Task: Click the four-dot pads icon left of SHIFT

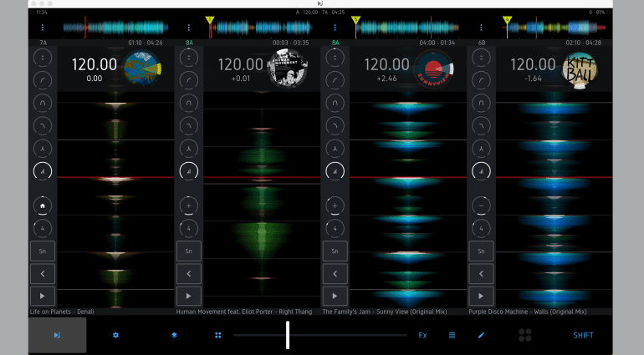Action: tap(525, 335)
